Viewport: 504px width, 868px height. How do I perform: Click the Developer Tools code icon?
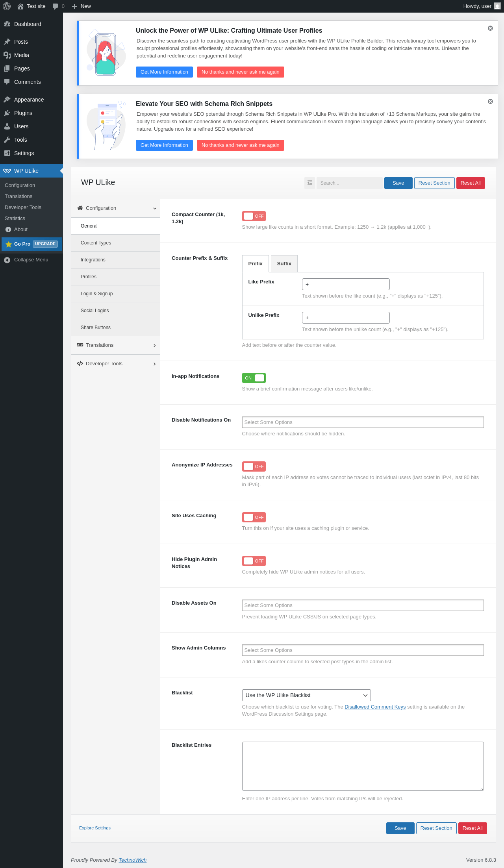[x=80, y=364]
